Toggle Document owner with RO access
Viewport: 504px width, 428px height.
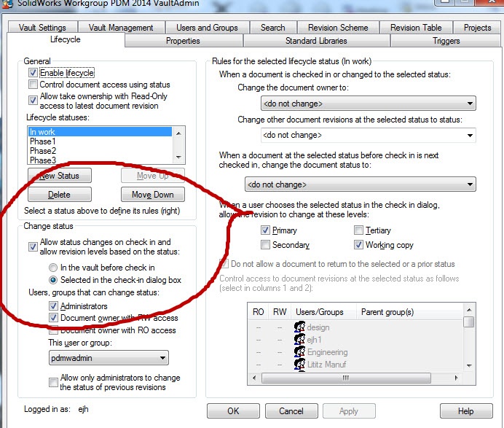(53, 330)
